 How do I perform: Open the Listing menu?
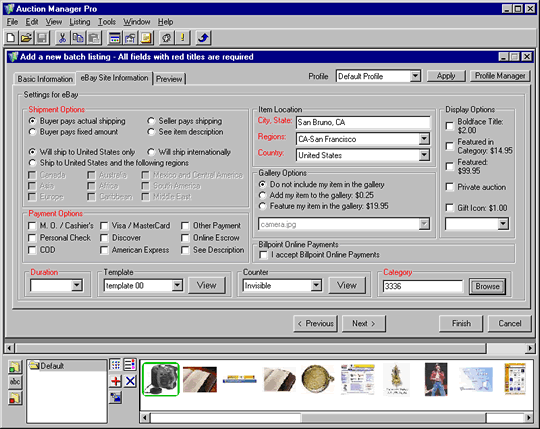click(80, 22)
